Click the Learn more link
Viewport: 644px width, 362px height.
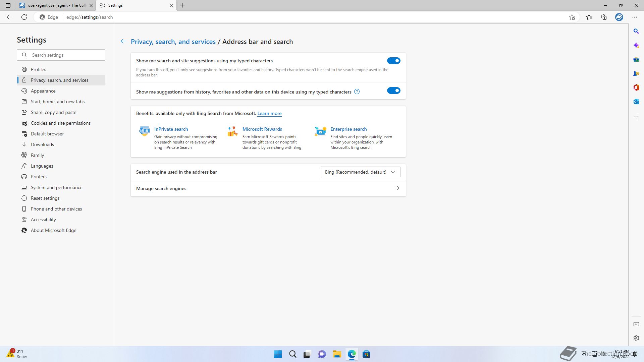click(269, 113)
